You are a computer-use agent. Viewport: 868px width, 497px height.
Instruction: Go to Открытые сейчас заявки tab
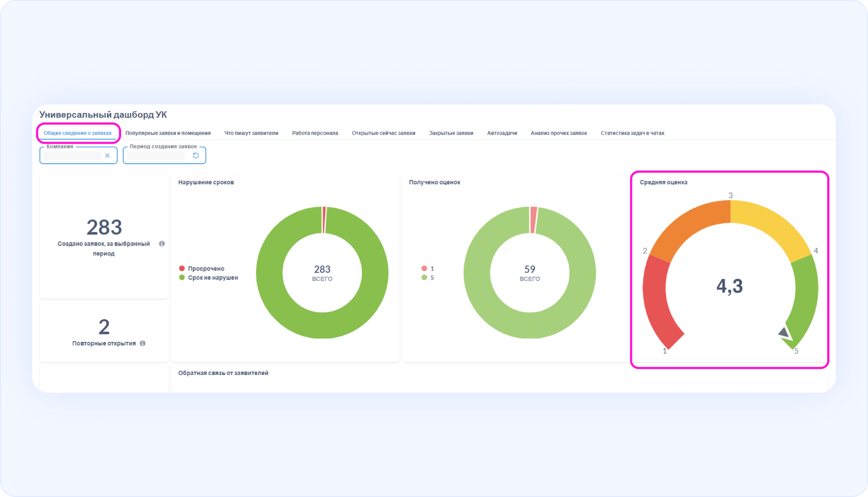pyautogui.click(x=383, y=133)
